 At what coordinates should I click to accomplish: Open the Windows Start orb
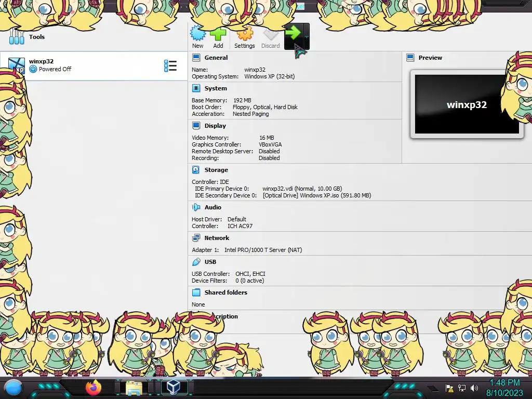click(13, 388)
